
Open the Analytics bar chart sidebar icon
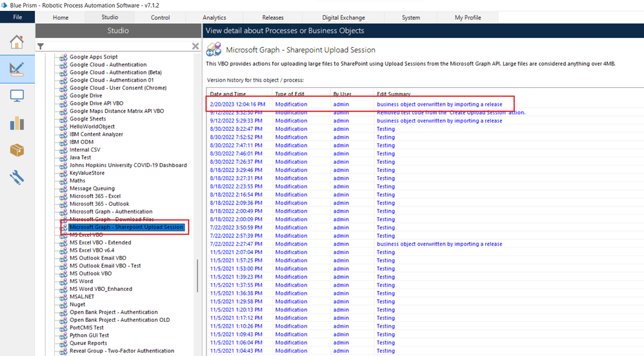(17, 123)
